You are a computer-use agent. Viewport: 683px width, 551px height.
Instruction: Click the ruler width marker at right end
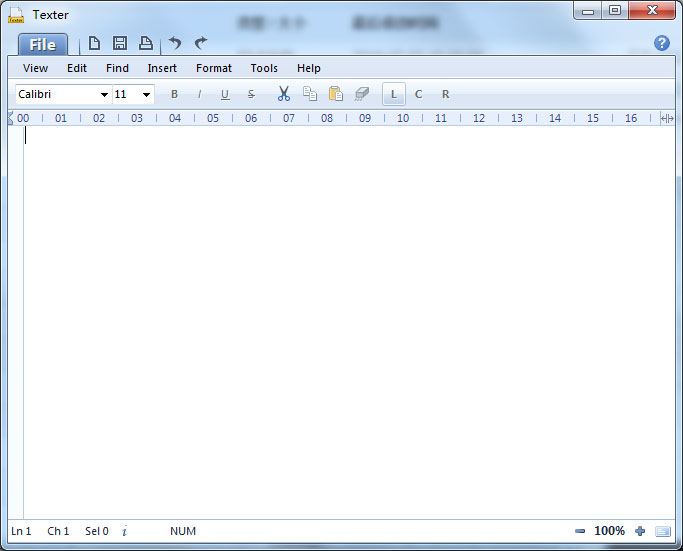[667, 118]
